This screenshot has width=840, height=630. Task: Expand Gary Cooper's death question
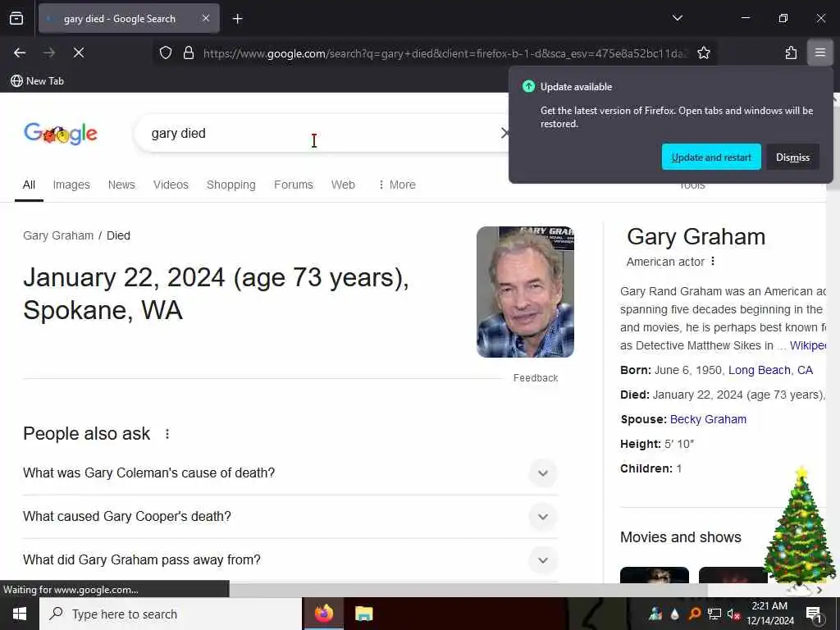tap(290, 517)
